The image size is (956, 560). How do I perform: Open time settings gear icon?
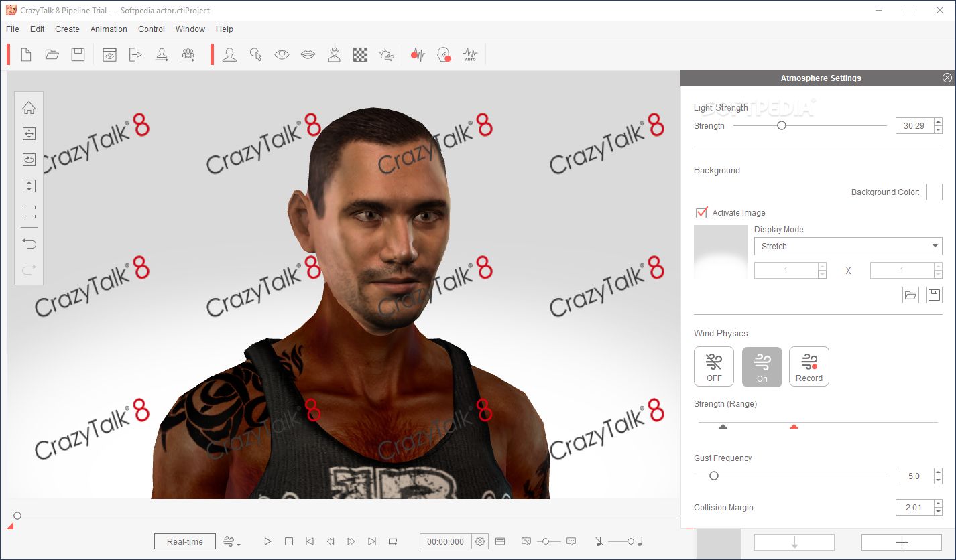[480, 541]
